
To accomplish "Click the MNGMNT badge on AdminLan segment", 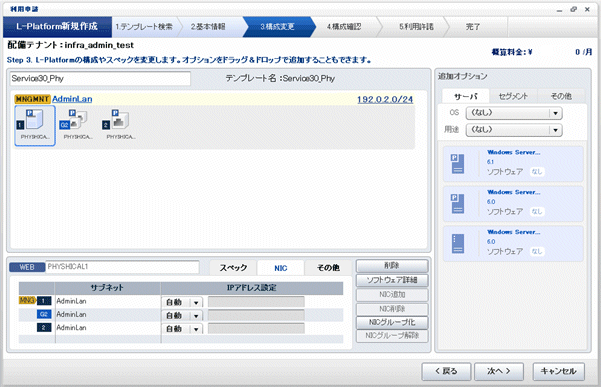I will tap(32, 99).
